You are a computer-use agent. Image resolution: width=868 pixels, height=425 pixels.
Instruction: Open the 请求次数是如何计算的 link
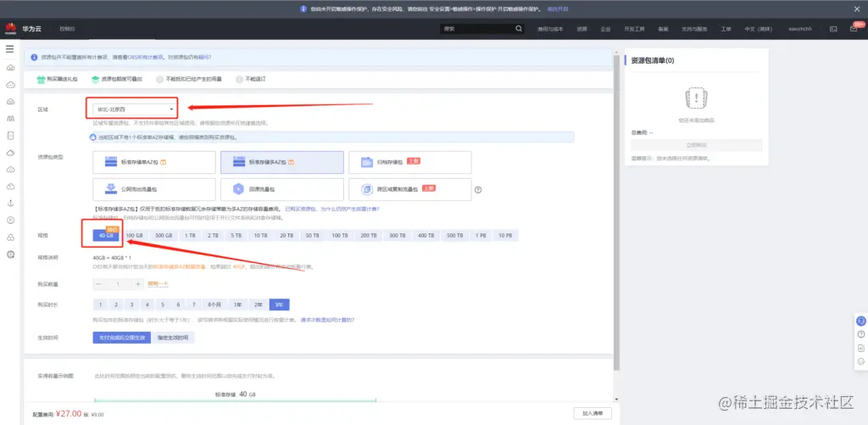coord(327,321)
